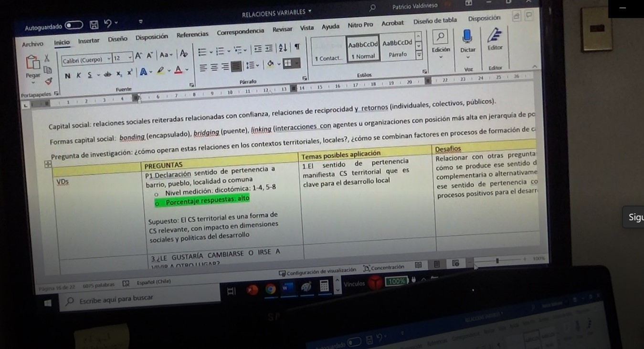
Task: Toggle show paragraph marks ¶
Action: pyautogui.click(x=297, y=46)
